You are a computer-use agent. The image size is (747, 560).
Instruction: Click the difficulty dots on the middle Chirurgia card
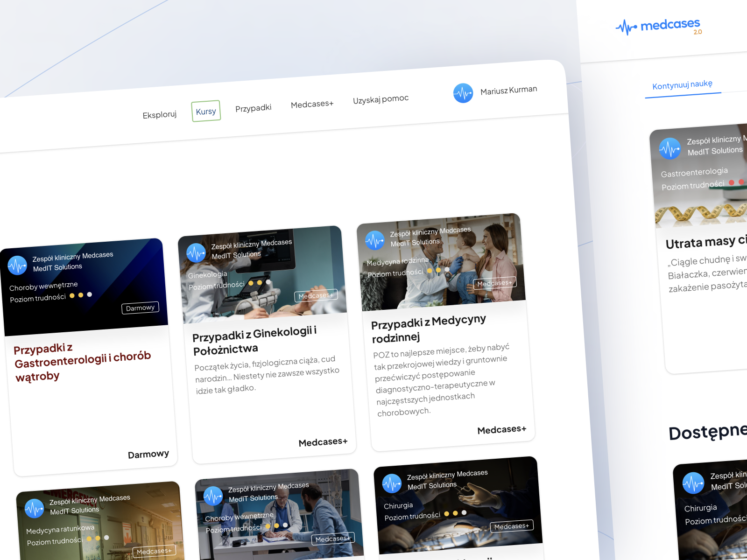[455, 513]
